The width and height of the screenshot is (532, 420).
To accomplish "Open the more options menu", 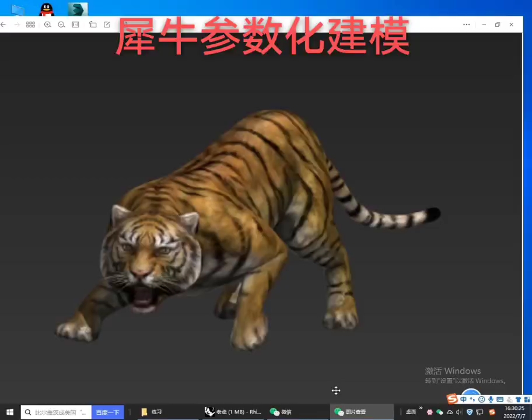I will click(466, 24).
